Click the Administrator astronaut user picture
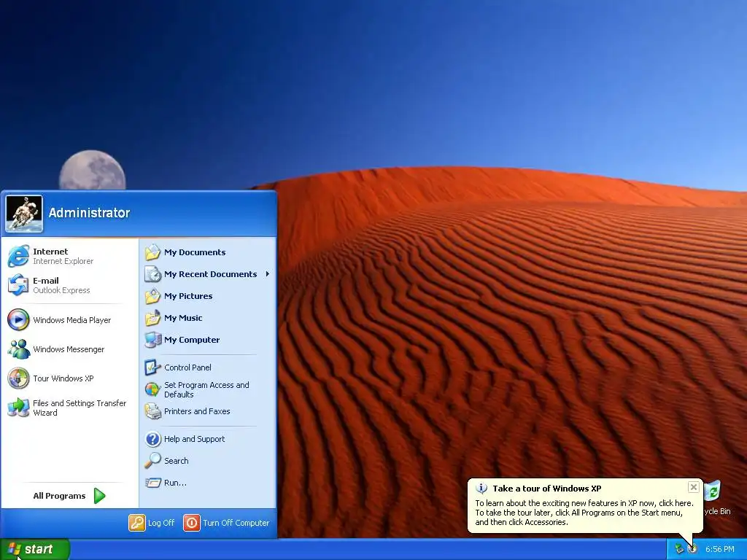This screenshot has width=747, height=560. [x=24, y=214]
